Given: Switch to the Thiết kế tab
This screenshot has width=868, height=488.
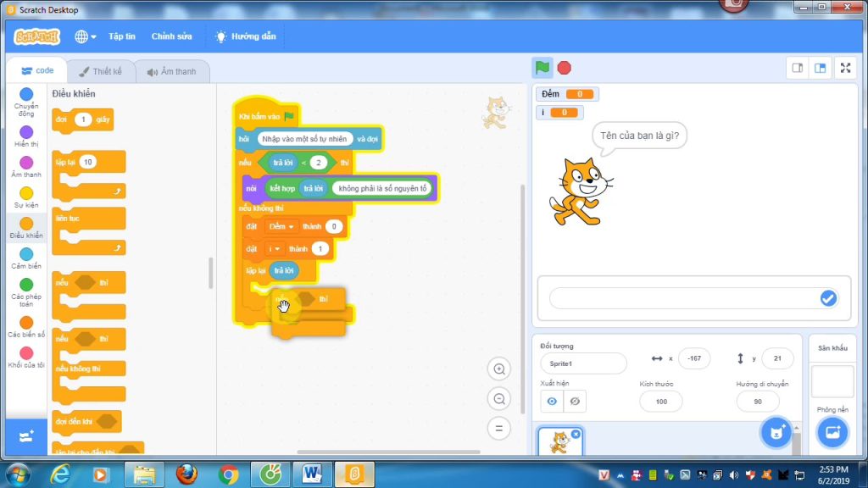Looking at the screenshot, I should (101, 72).
